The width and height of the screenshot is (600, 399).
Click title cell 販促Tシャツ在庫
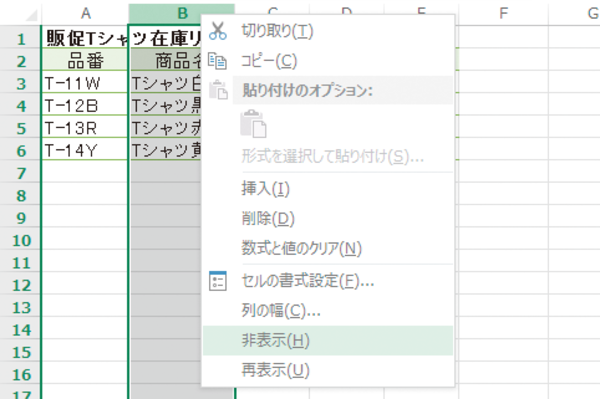pyautogui.click(x=85, y=38)
